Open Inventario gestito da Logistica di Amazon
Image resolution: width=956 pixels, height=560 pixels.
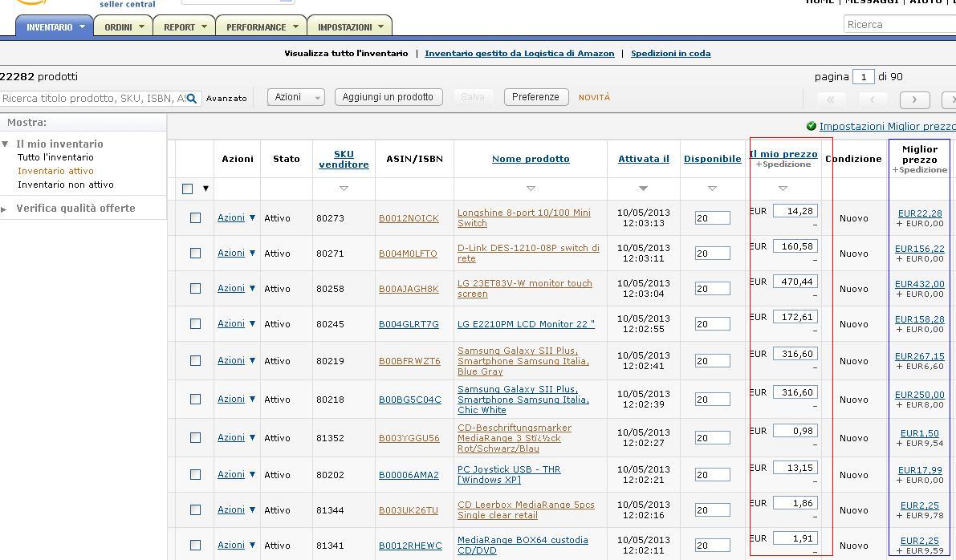click(519, 53)
